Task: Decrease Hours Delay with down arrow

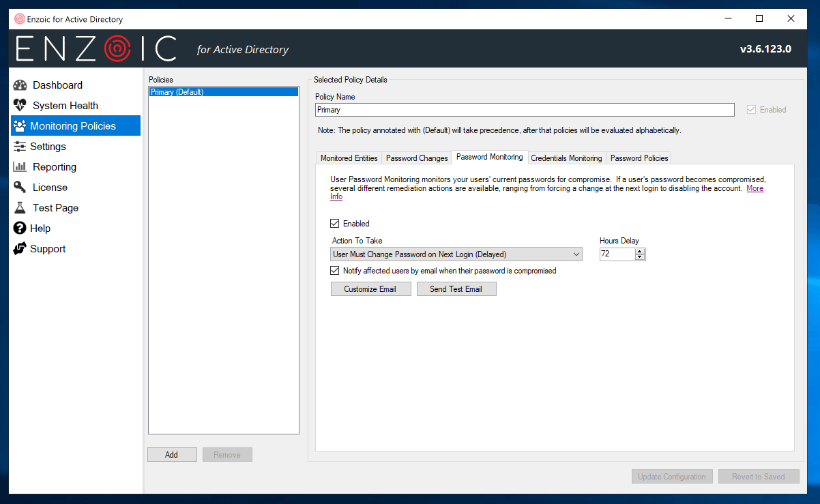Action: click(640, 257)
